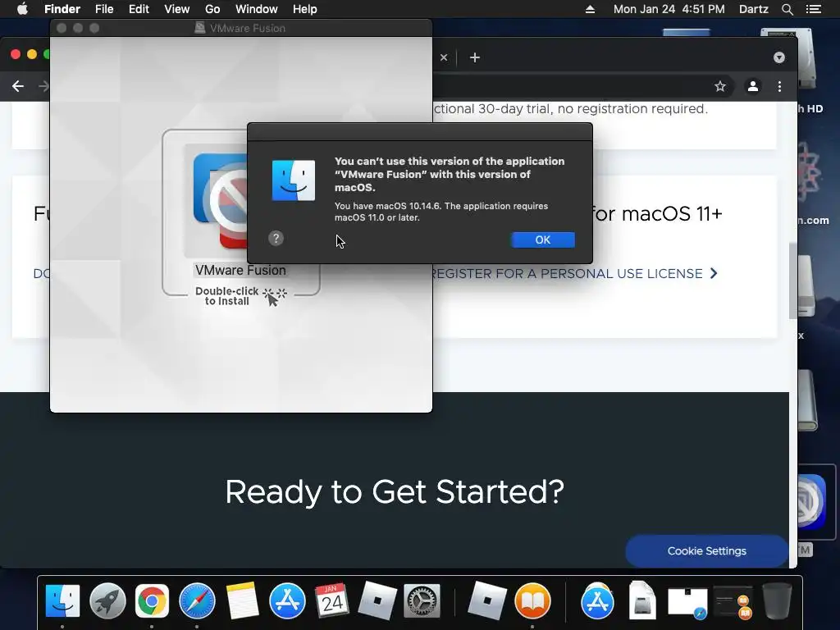
Task: Launch Launchpad rocket from the Dock
Action: (x=107, y=600)
